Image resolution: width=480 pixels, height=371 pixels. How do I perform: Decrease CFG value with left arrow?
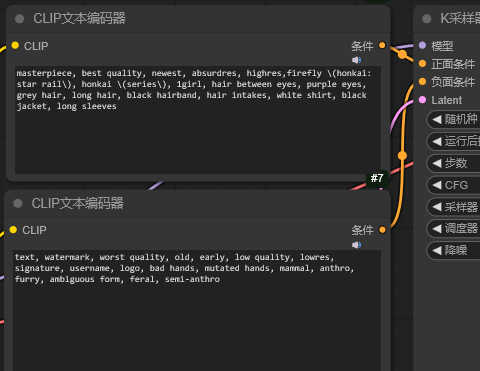(x=437, y=185)
